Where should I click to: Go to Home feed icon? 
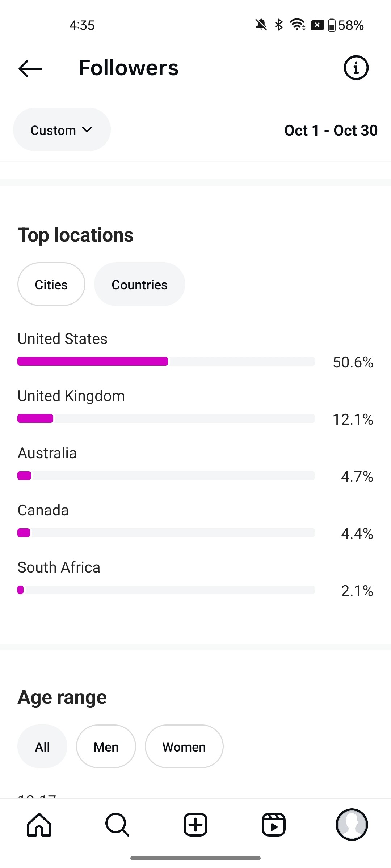(x=39, y=825)
